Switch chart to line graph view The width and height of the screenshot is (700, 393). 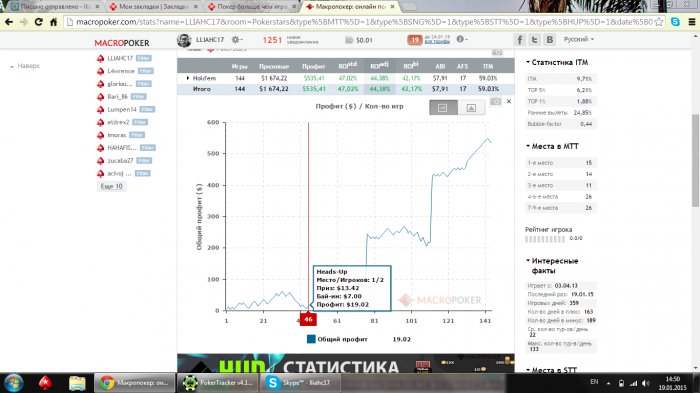[x=443, y=108]
